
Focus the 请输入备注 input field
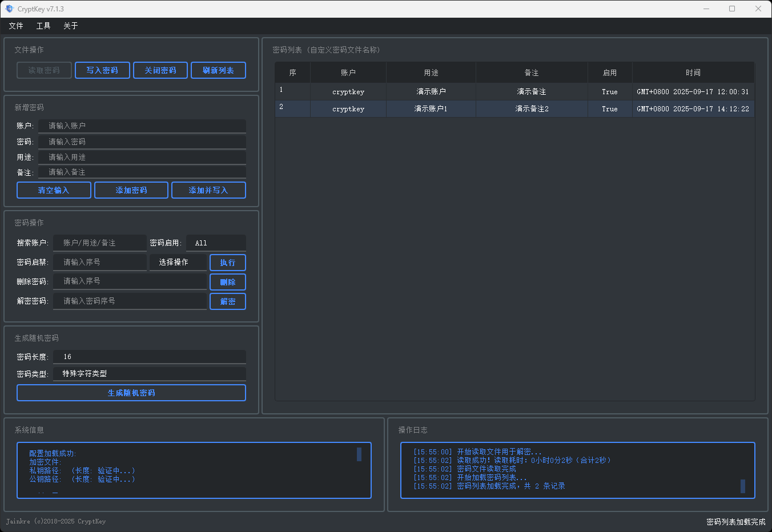click(142, 172)
